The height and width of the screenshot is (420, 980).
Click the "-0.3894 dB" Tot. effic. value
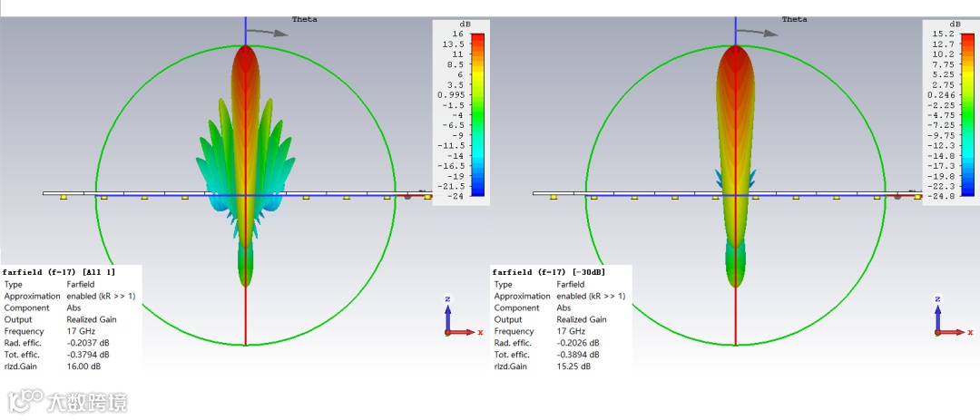click(x=577, y=355)
